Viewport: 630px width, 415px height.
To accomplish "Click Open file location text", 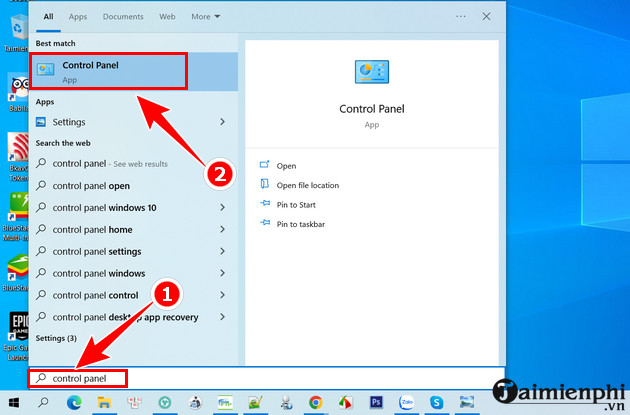I will pos(308,185).
